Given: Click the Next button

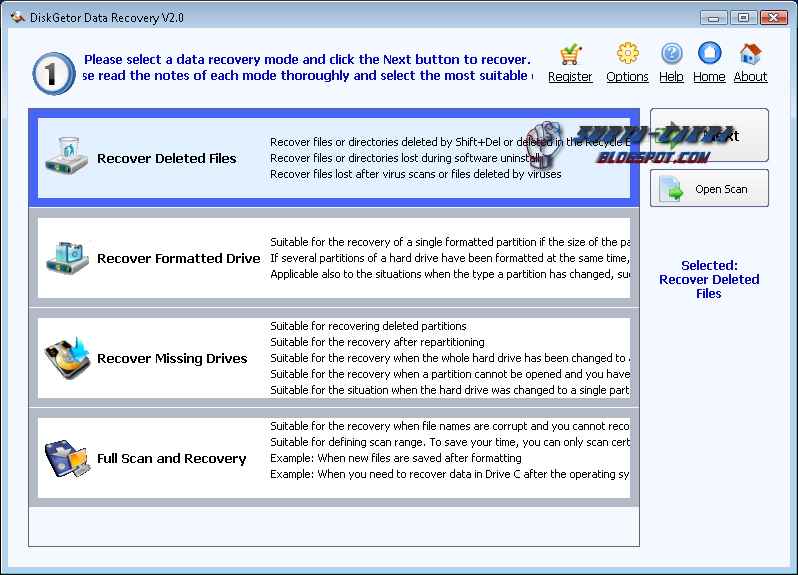Looking at the screenshot, I should pyautogui.click(x=709, y=135).
